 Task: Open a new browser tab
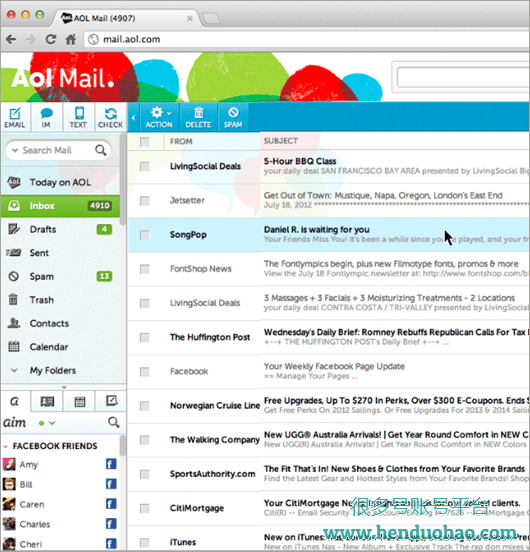(211, 18)
